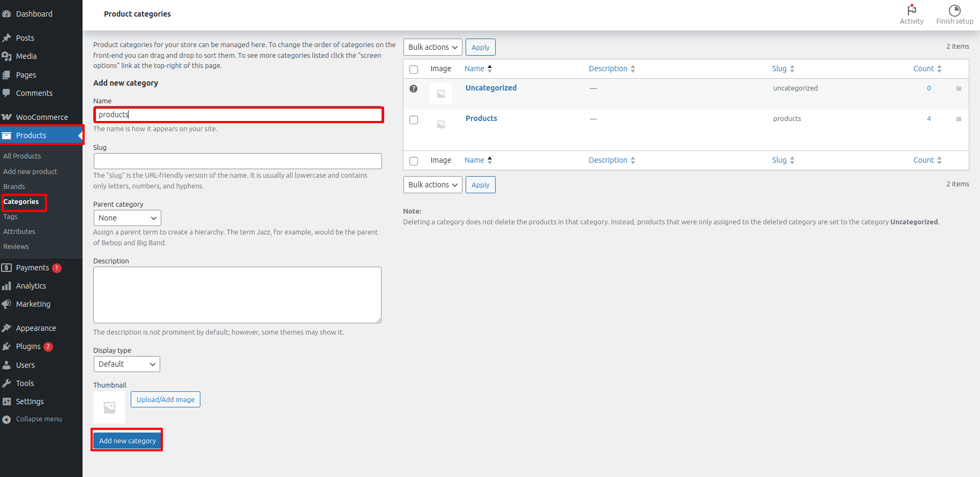Screen dimensions: 980x477
Task: Click the help icon beside Uncategorized
Action: coord(414,89)
